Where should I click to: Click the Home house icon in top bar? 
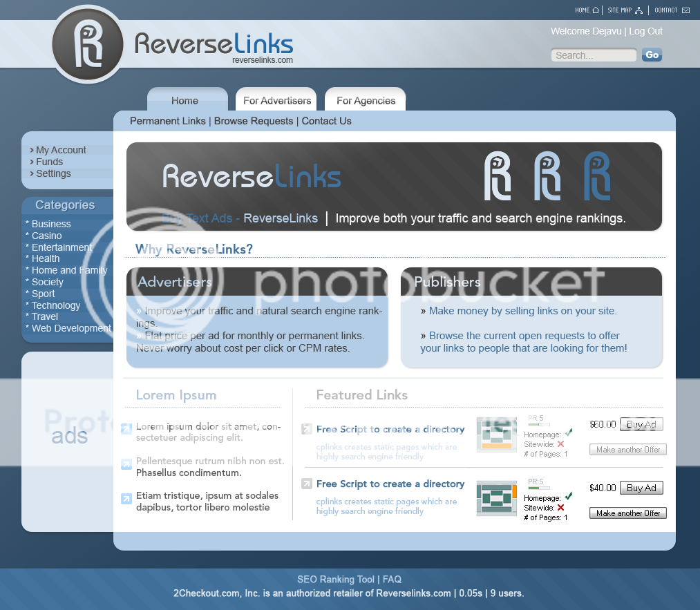click(595, 10)
